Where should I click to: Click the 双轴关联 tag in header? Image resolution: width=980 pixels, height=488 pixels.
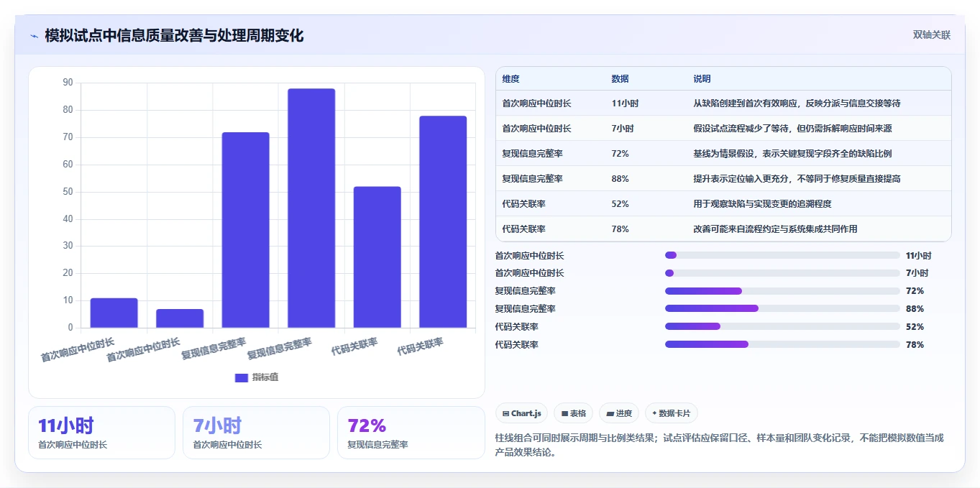coord(932,35)
